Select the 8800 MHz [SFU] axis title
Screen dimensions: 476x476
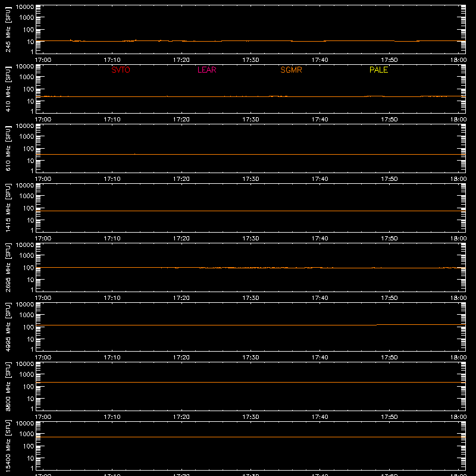pos(8,386)
